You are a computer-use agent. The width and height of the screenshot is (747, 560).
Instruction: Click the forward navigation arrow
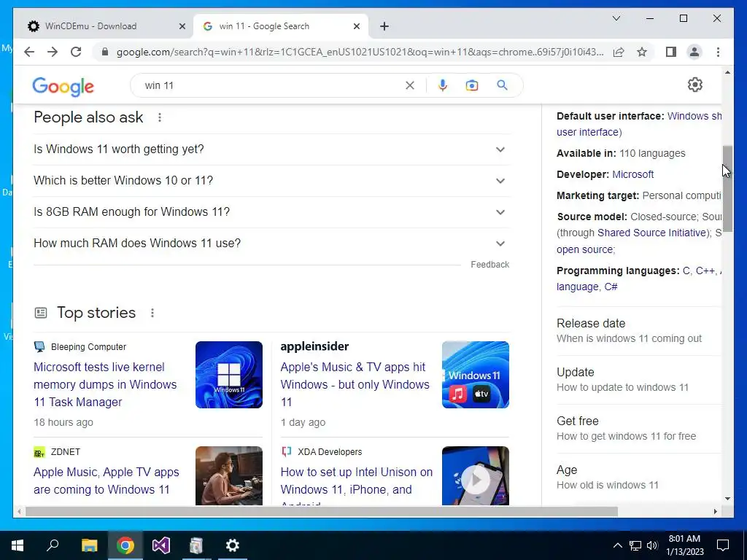pos(53,52)
